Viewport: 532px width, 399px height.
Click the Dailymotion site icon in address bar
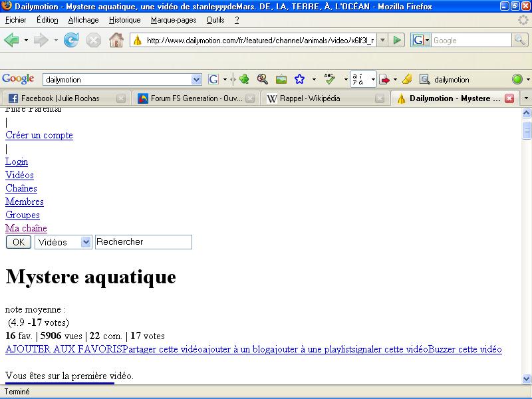(x=138, y=41)
